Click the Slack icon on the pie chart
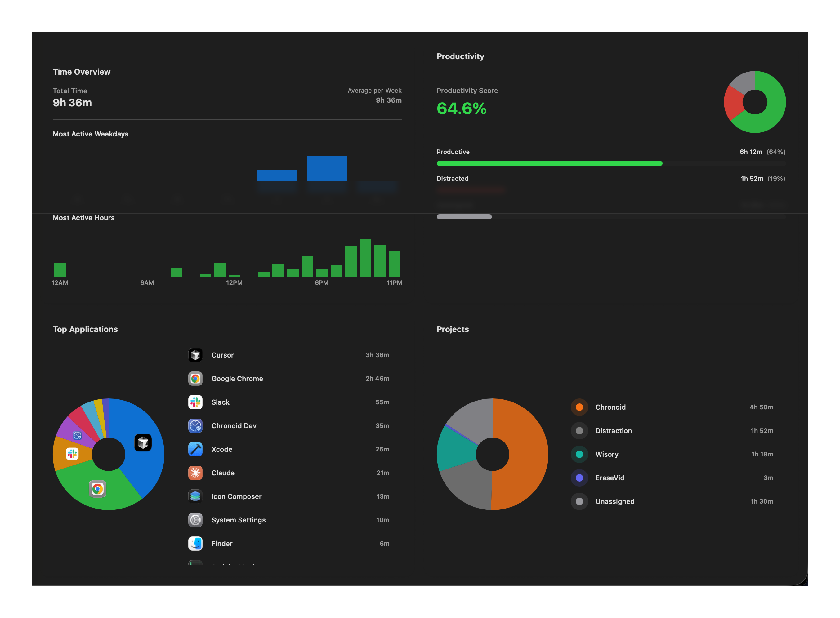The image size is (840, 618). [72, 454]
